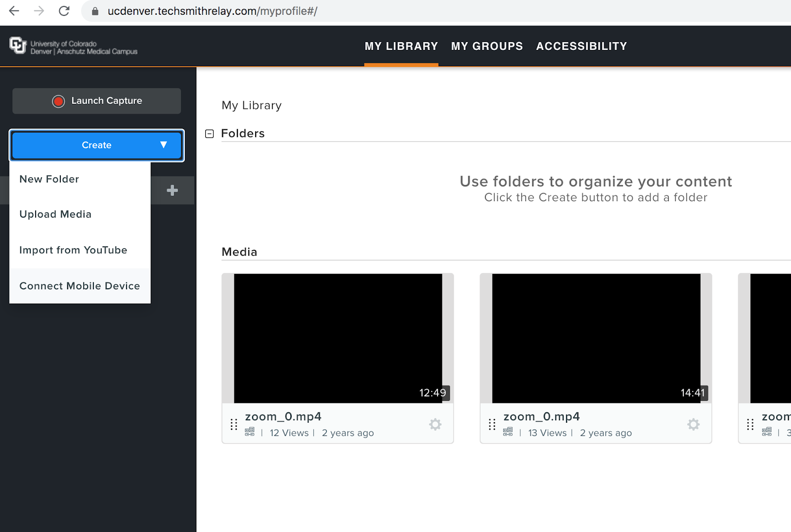Select New Folder from the Create menu
The width and height of the screenshot is (791, 532).
(80, 179)
